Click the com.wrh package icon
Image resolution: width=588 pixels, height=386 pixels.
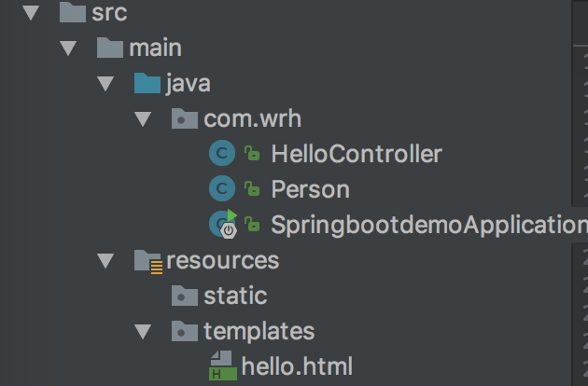coord(185,118)
